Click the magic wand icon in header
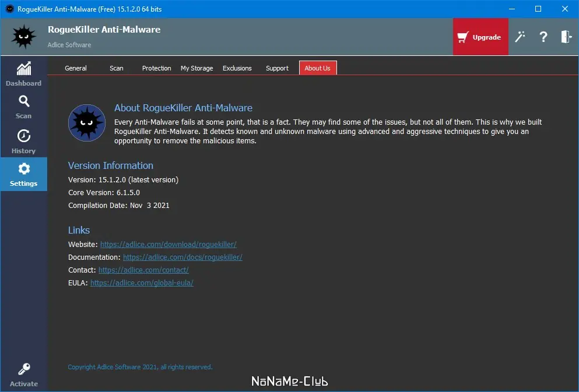 [x=520, y=37]
